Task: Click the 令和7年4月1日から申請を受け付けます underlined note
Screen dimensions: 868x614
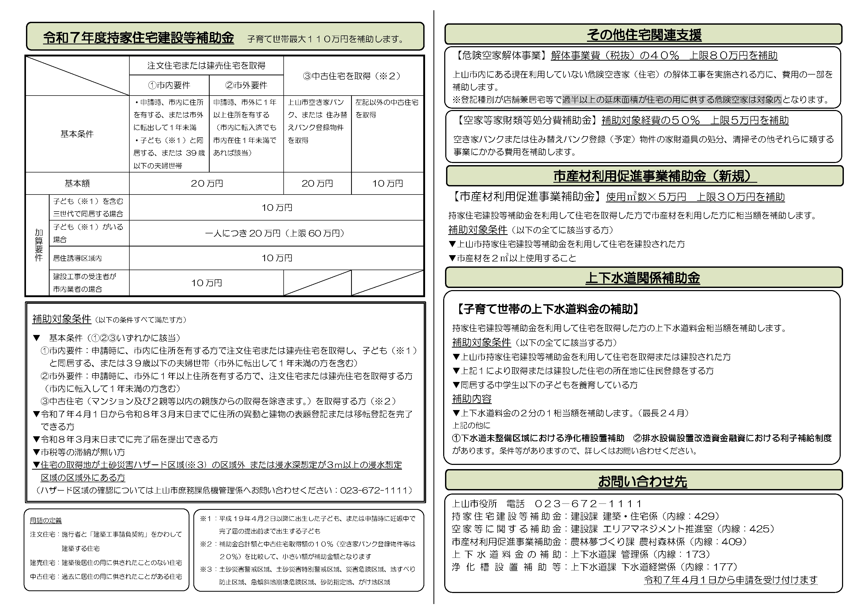Action: (x=731, y=579)
